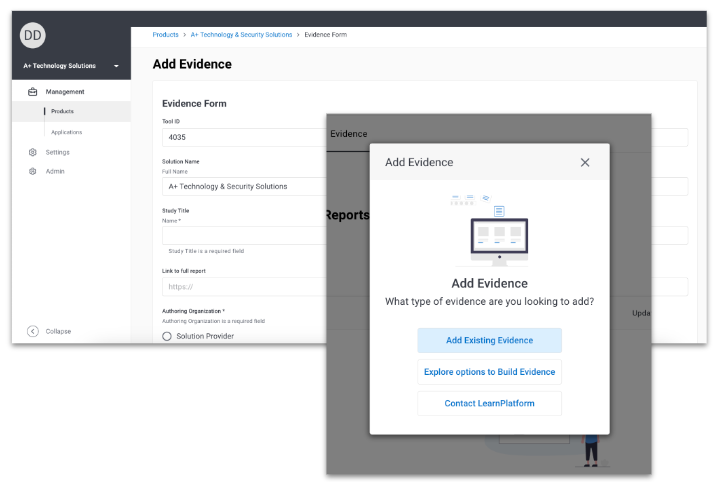The height and width of the screenshot is (482, 717).
Task: Click the Tool ID input field
Action: point(243,137)
